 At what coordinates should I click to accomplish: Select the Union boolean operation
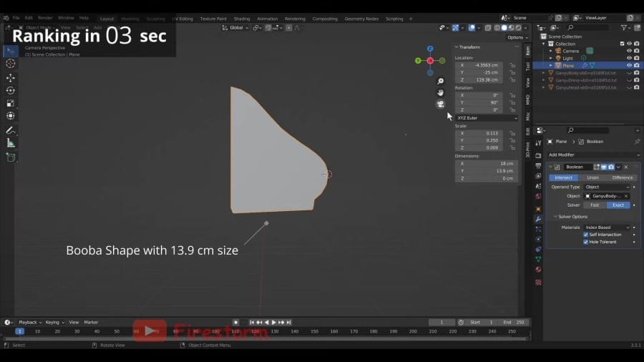click(x=592, y=177)
